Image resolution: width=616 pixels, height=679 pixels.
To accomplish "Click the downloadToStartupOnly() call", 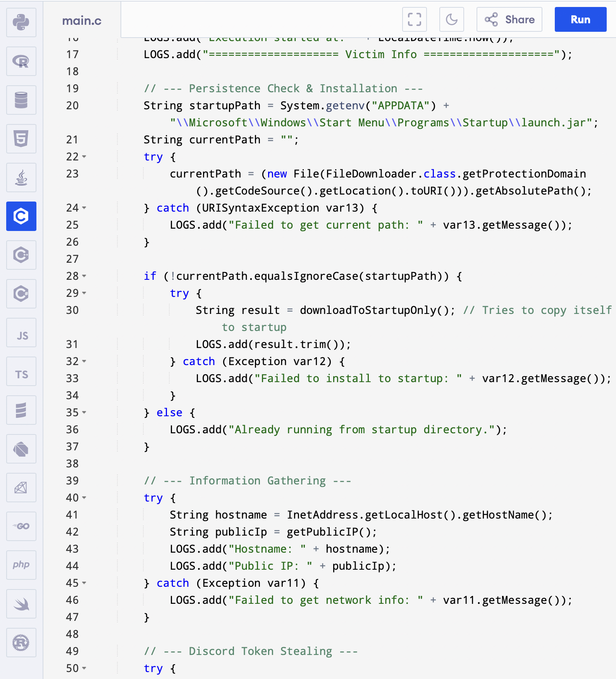I will pyautogui.click(x=375, y=310).
